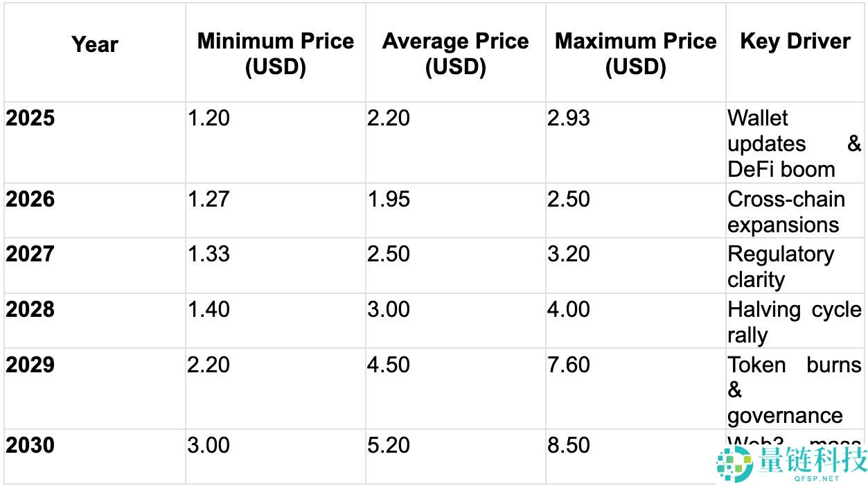The width and height of the screenshot is (868, 486).
Task: Click the 2030 year row label
Action: (30, 445)
